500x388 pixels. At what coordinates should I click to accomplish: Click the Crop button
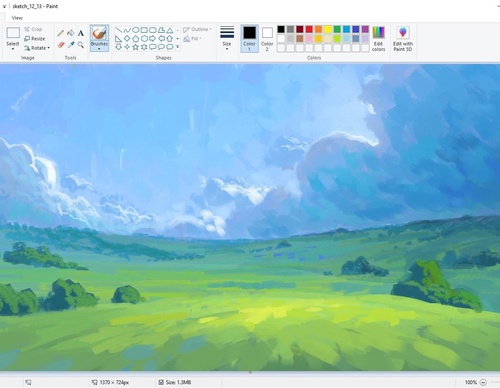pyautogui.click(x=33, y=29)
